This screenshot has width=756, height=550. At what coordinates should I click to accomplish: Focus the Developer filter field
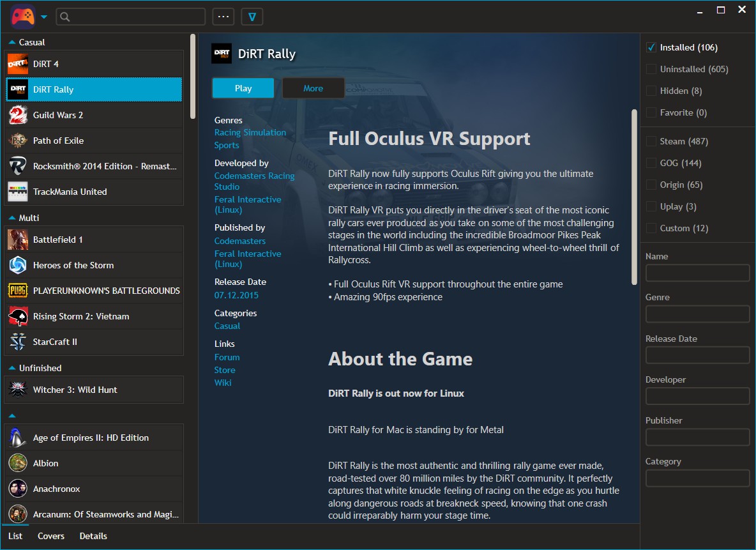pyautogui.click(x=697, y=396)
